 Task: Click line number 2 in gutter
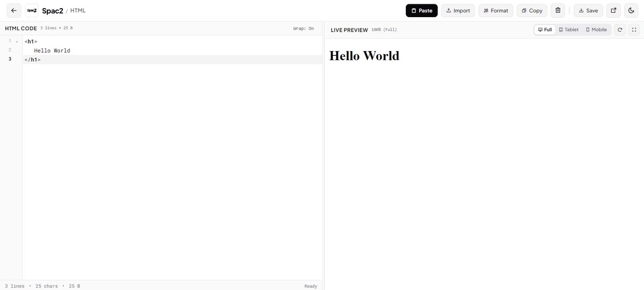click(9, 50)
